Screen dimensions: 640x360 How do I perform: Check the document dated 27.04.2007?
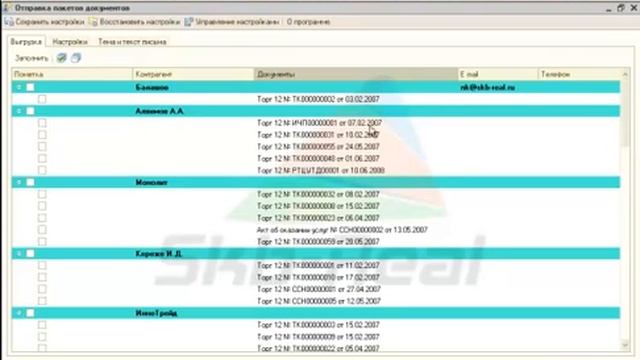[x=42, y=289]
